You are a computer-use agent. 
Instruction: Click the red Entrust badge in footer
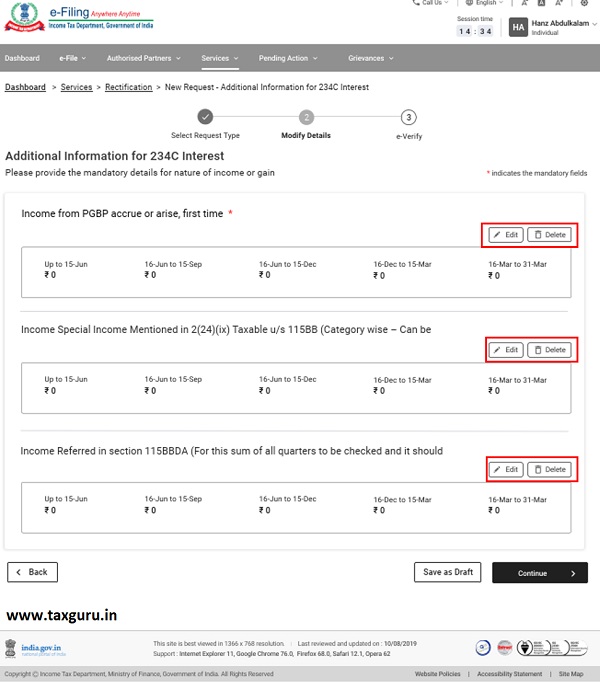pyautogui.click(x=505, y=648)
